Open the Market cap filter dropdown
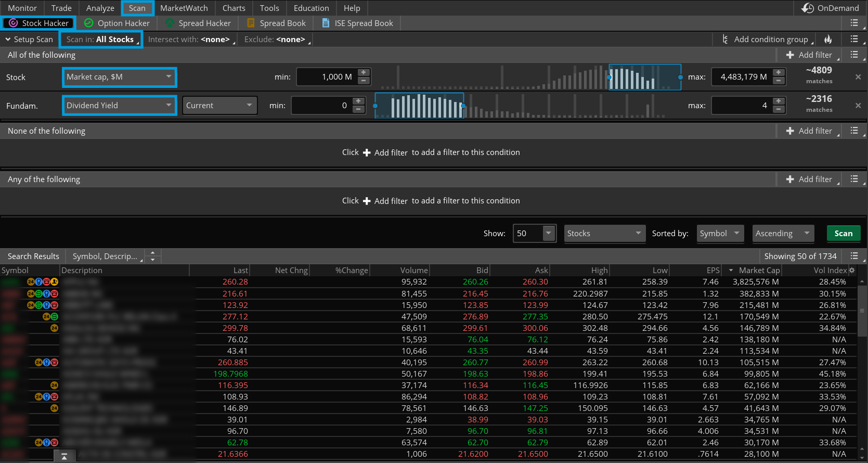This screenshot has height=463, width=868. click(x=119, y=77)
